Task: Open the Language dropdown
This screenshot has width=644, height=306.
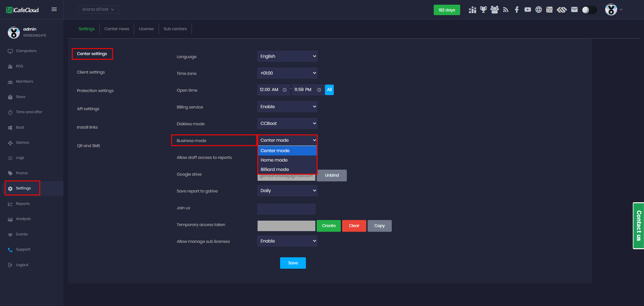Action: [287, 56]
